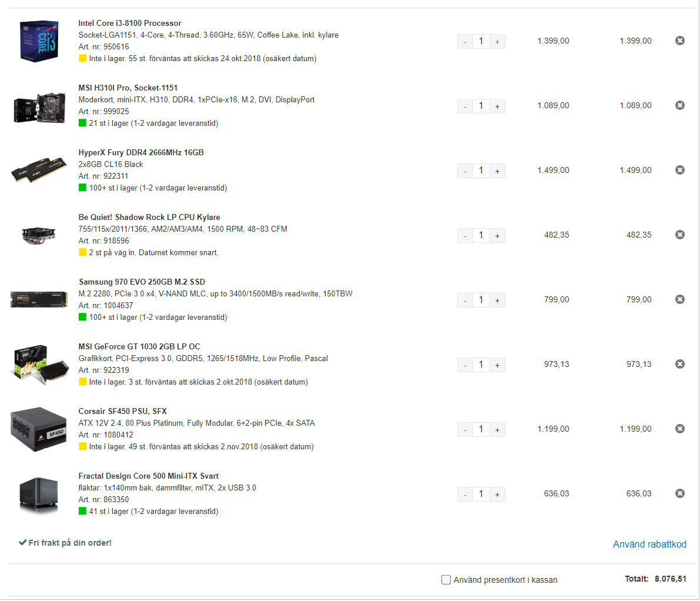Increase quantity of Intel Core i3-8100
Viewport: 700px width, 601px height.
point(497,42)
